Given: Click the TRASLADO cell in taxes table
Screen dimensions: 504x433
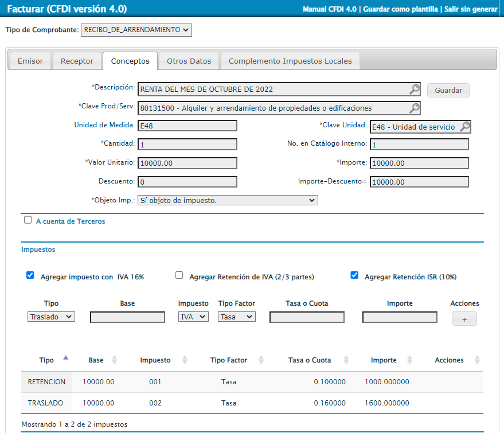Looking at the screenshot, I should point(46,403).
